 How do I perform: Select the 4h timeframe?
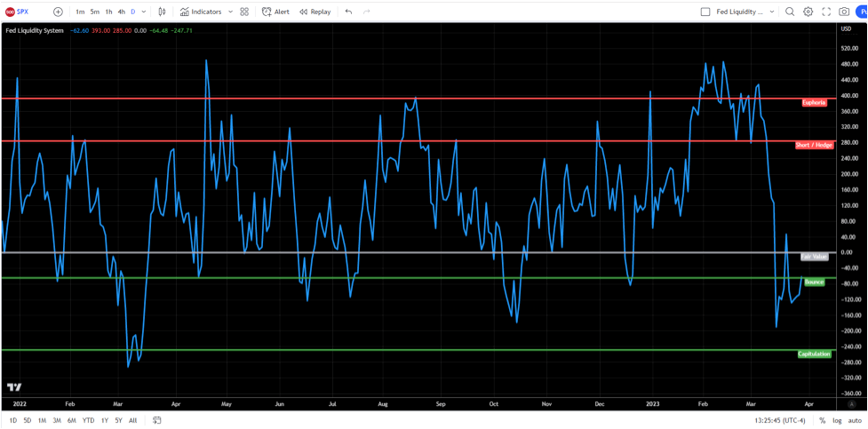coord(121,12)
